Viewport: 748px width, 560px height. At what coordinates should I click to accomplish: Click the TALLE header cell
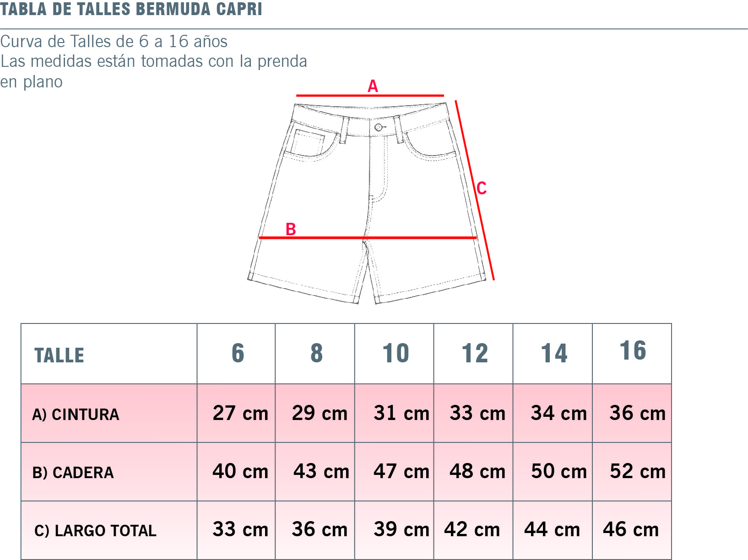[109, 354]
